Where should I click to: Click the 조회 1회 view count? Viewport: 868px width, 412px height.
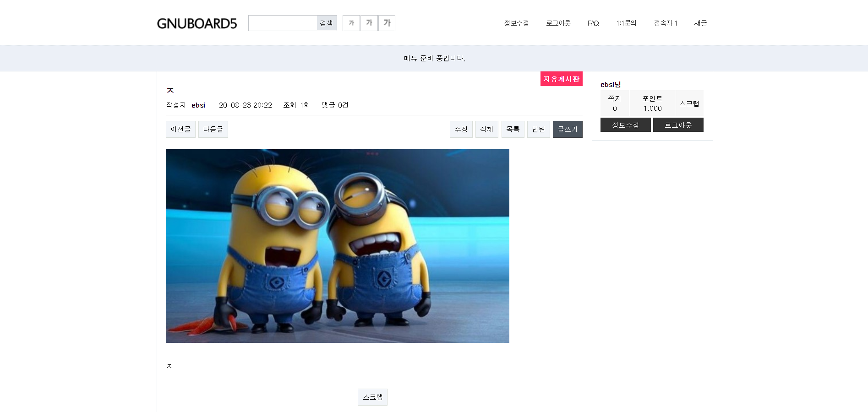click(297, 105)
